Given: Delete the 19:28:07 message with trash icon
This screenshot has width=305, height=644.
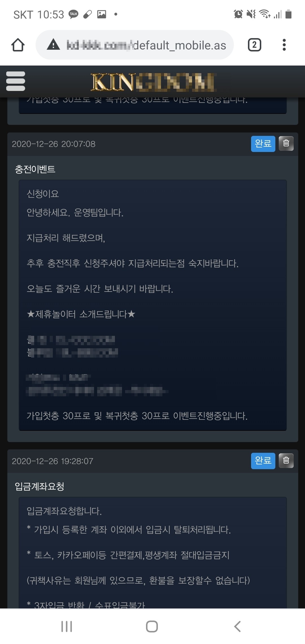Looking at the screenshot, I should [286, 461].
